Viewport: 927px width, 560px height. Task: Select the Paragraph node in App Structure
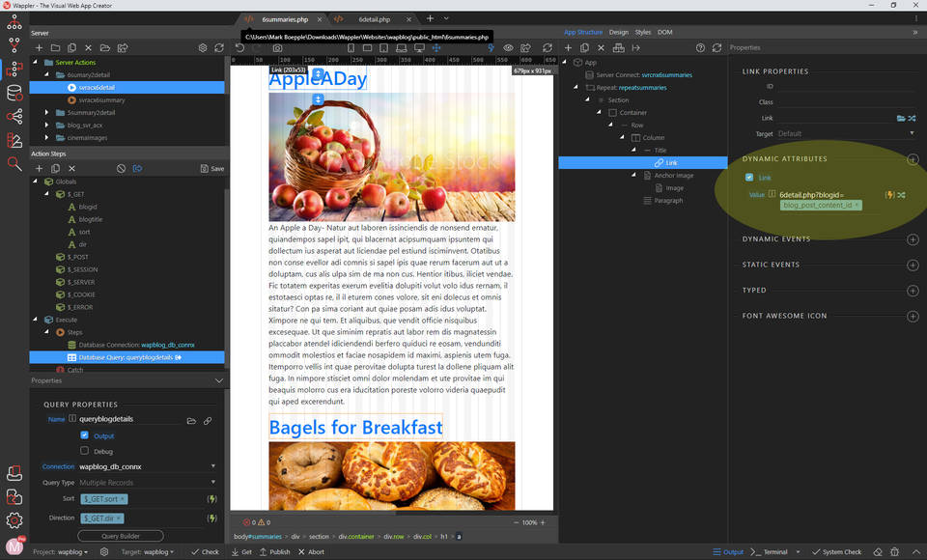coord(668,201)
